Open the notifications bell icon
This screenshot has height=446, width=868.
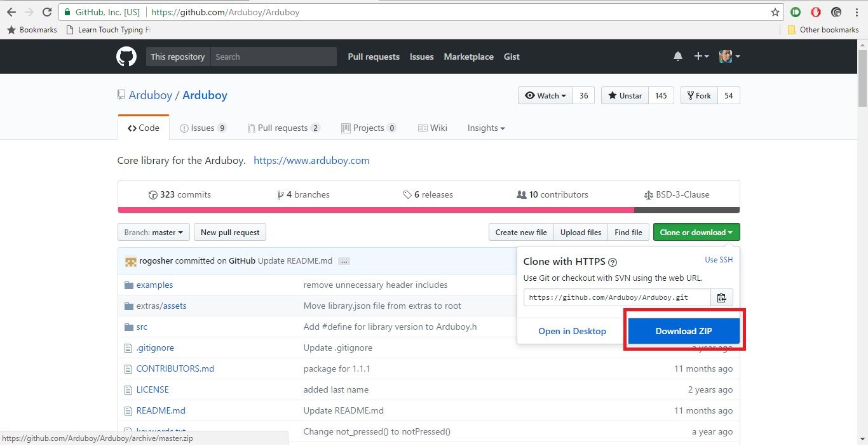(678, 57)
